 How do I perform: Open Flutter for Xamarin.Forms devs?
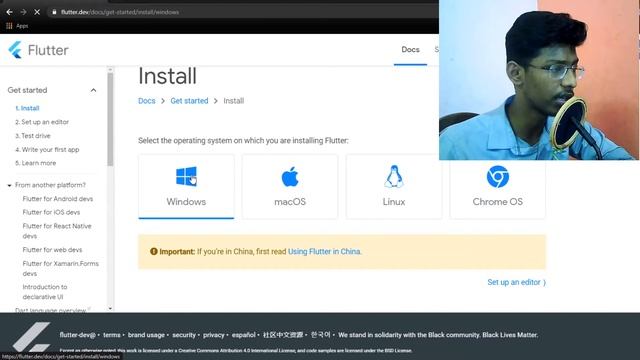pos(60,268)
